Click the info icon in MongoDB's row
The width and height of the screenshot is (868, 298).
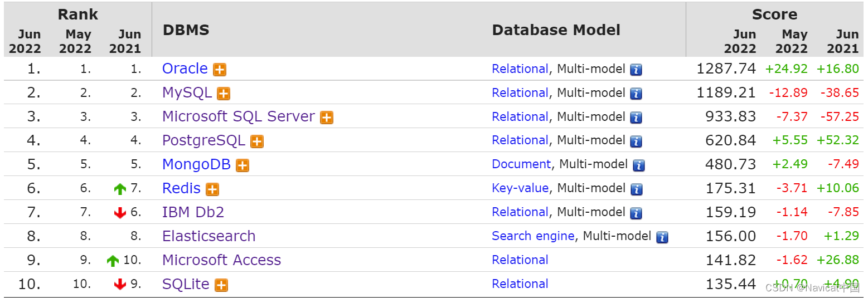click(639, 165)
